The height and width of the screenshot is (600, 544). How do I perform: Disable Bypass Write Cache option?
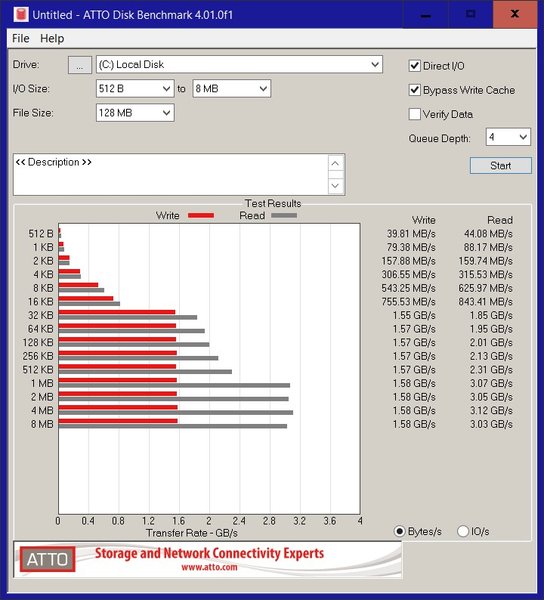[x=415, y=90]
